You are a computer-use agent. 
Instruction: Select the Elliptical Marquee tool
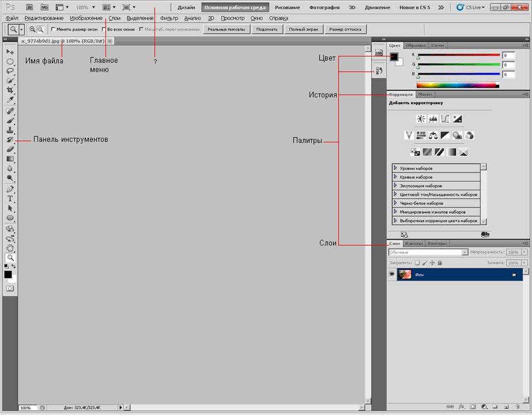pos(10,62)
